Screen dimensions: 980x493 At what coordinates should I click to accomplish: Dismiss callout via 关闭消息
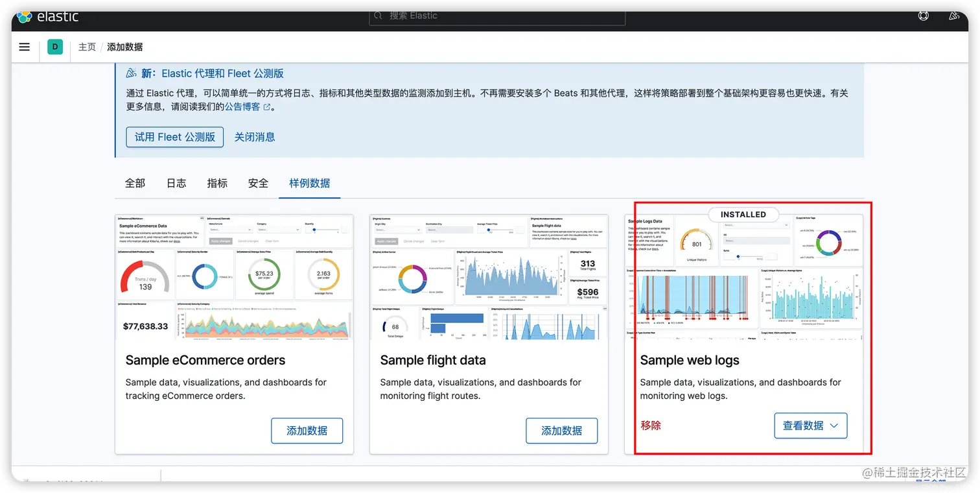255,137
